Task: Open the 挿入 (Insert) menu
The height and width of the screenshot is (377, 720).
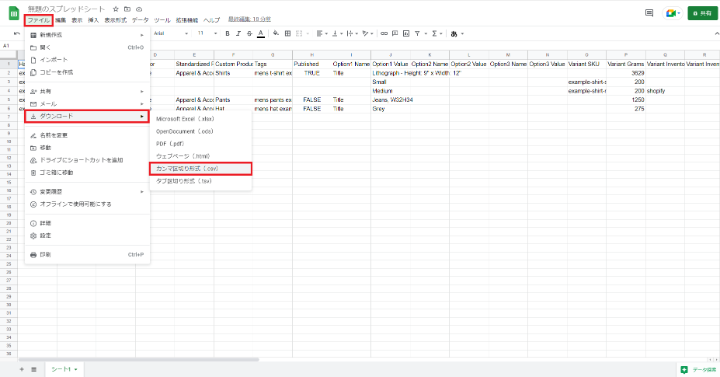Action: [93, 20]
